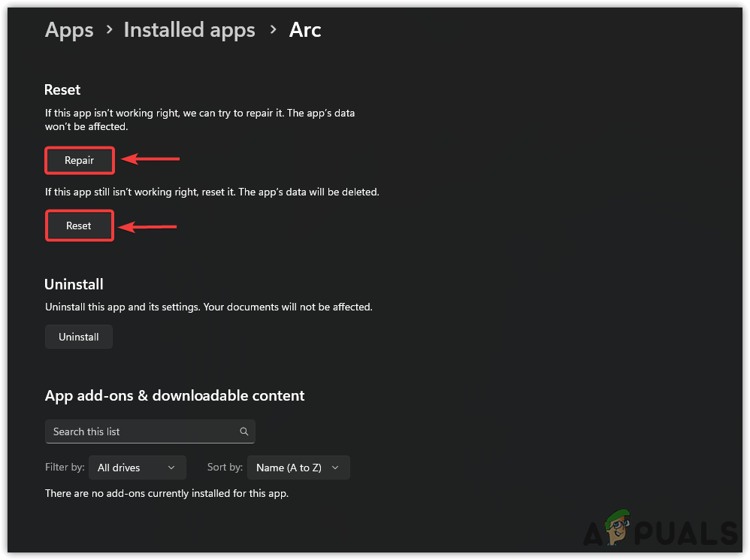Click the Reset section heading

coord(62,89)
